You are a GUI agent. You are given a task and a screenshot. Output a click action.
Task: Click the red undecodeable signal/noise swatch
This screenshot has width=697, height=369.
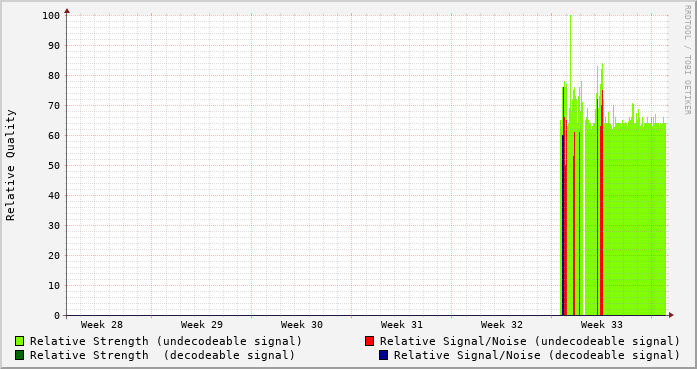369,341
